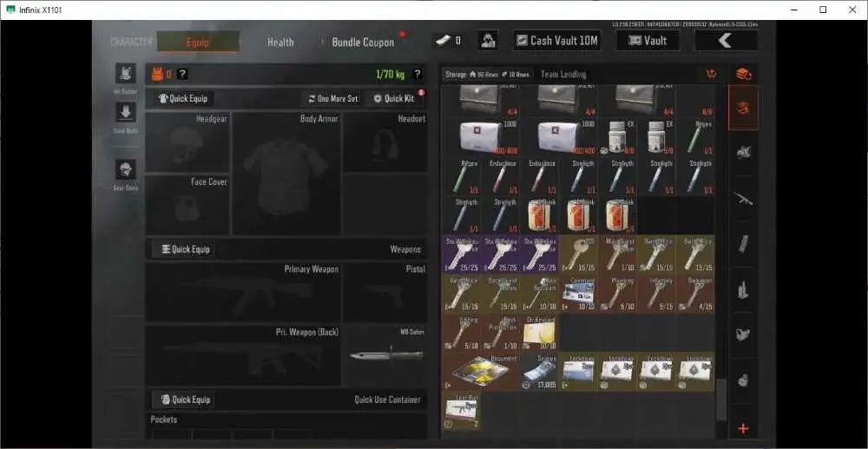The width and height of the screenshot is (868, 449).
Task: Open the Quick Kit button
Action: [394, 98]
